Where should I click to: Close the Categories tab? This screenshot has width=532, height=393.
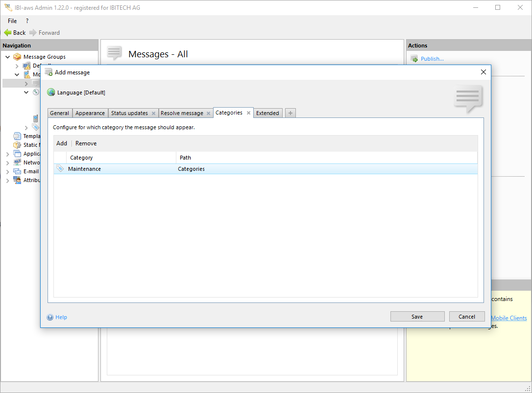(248, 113)
